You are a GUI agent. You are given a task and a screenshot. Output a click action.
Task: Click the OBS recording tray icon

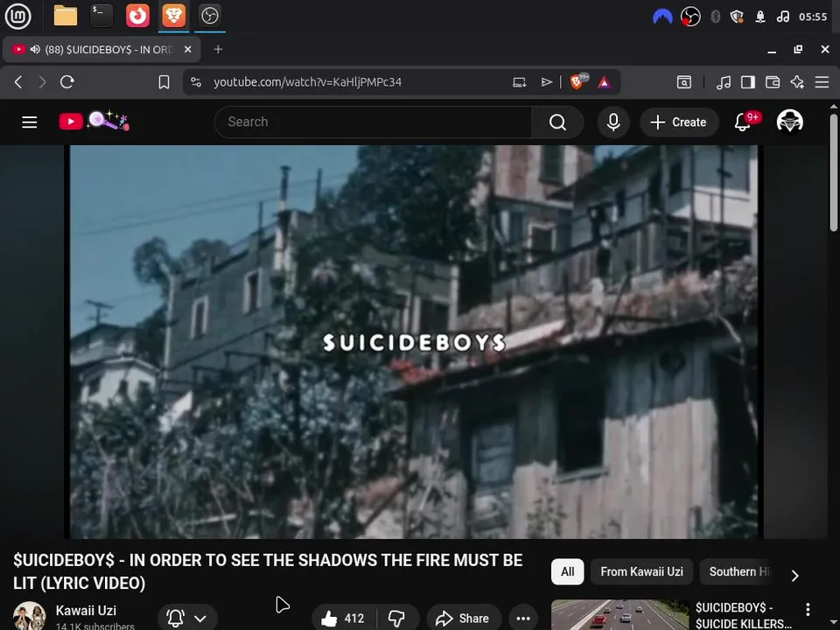click(x=690, y=17)
